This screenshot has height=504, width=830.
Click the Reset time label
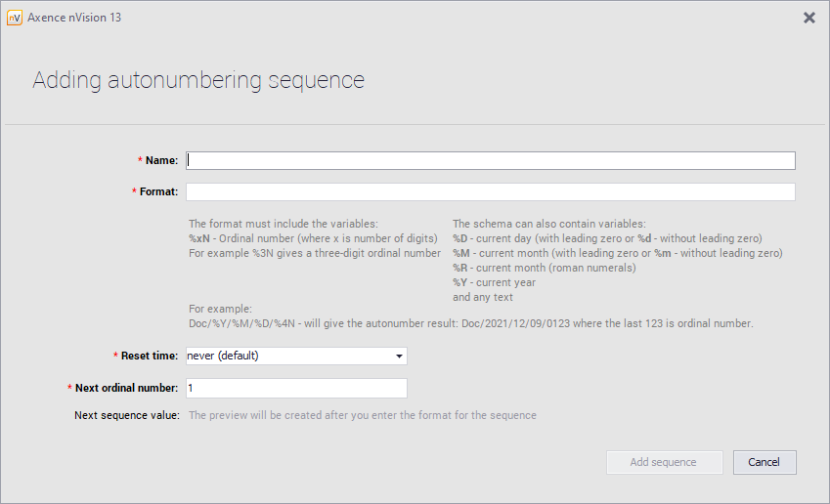pyautogui.click(x=148, y=357)
